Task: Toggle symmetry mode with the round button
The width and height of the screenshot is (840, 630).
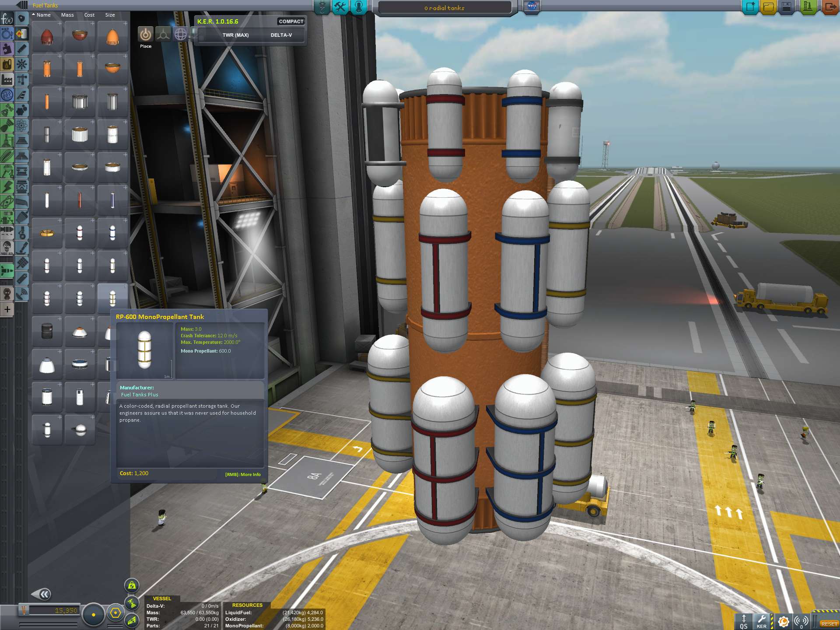Action: pos(94,614)
